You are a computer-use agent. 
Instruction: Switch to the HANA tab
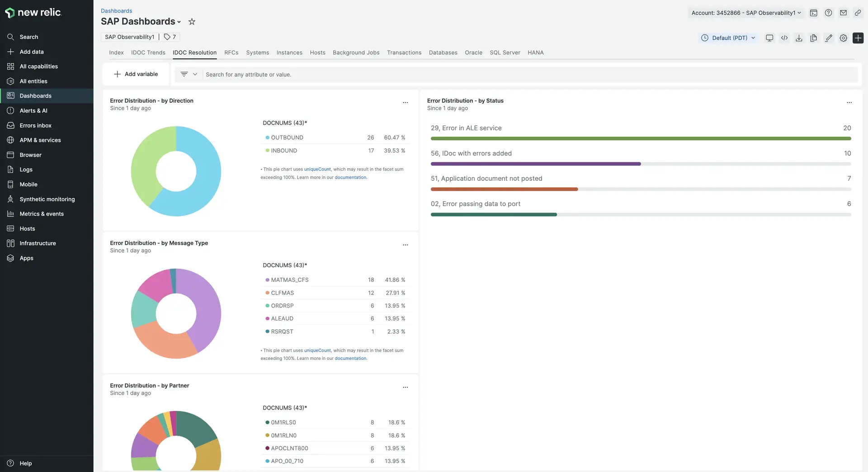point(535,52)
